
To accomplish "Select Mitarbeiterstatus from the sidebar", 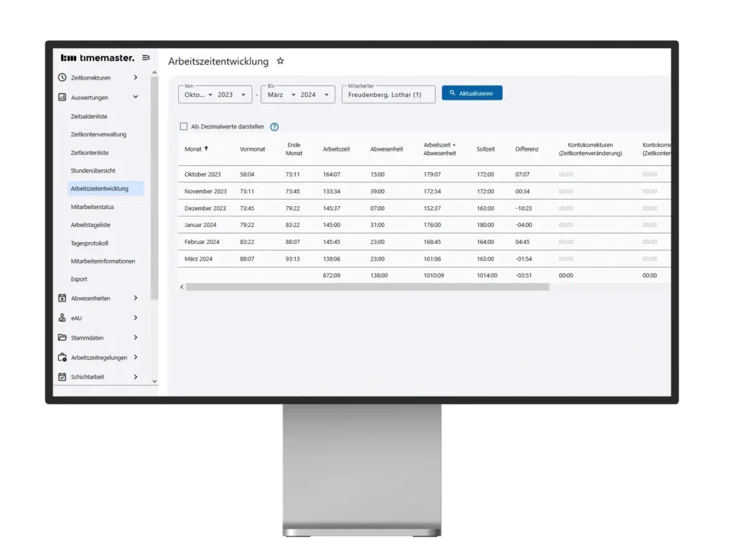I will tap(93, 207).
